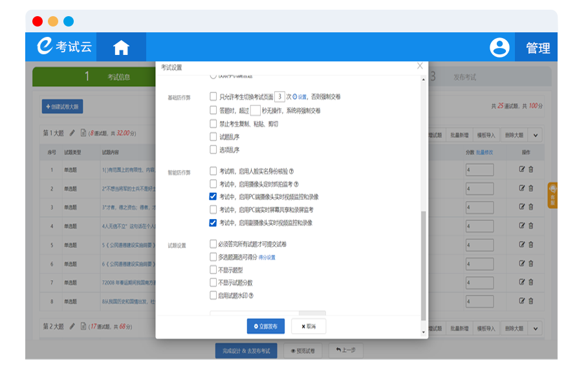Click the orange 客服 side widget
The image size is (588, 375).
click(552, 195)
